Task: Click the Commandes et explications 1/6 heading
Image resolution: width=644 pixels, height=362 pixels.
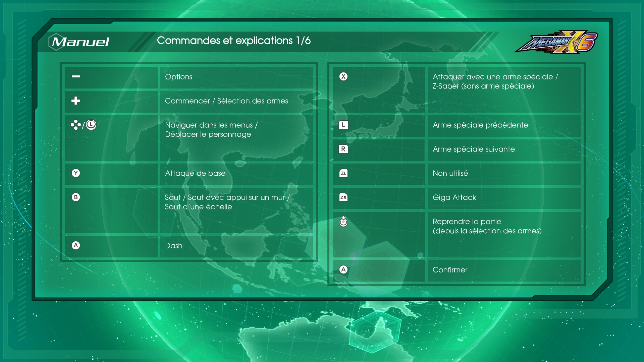Action: 234,41
